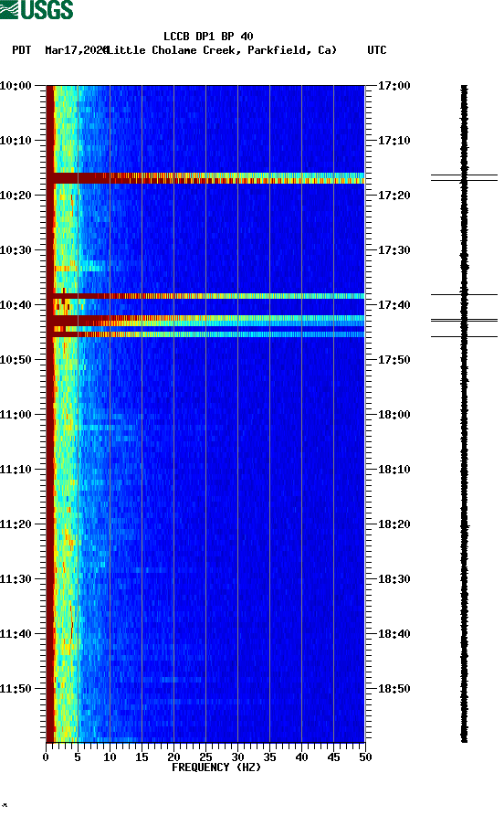
Task: Click the 'UTC' timezone label
Action: (377, 50)
